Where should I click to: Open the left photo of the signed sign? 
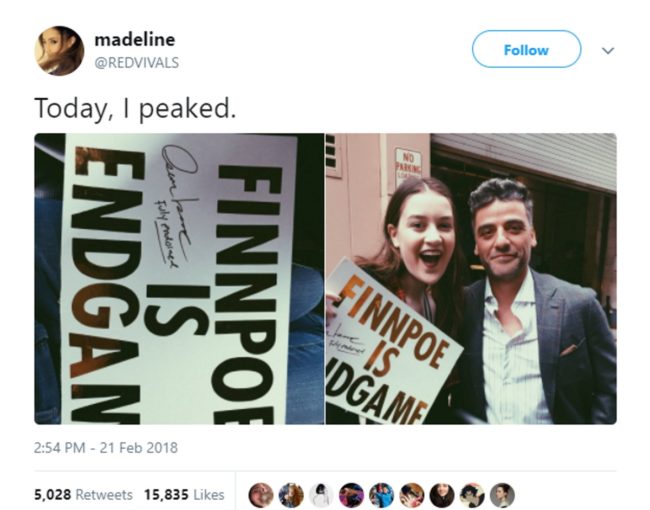click(x=179, y=279)
